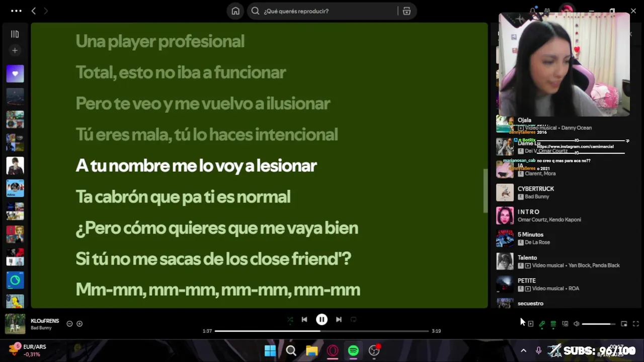Open the Browse icon in the search bar
The image size is (644, 362).
pos(407,11)
